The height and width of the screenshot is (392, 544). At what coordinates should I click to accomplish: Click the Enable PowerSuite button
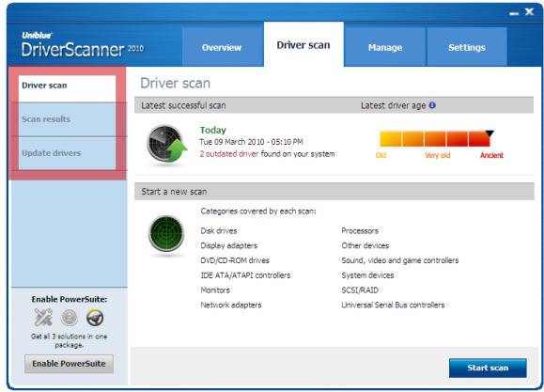click(69, 364)
